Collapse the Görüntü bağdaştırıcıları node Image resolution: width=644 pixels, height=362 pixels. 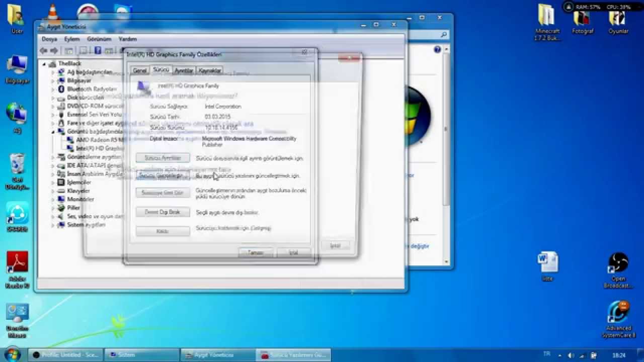[x=53, y=132]
